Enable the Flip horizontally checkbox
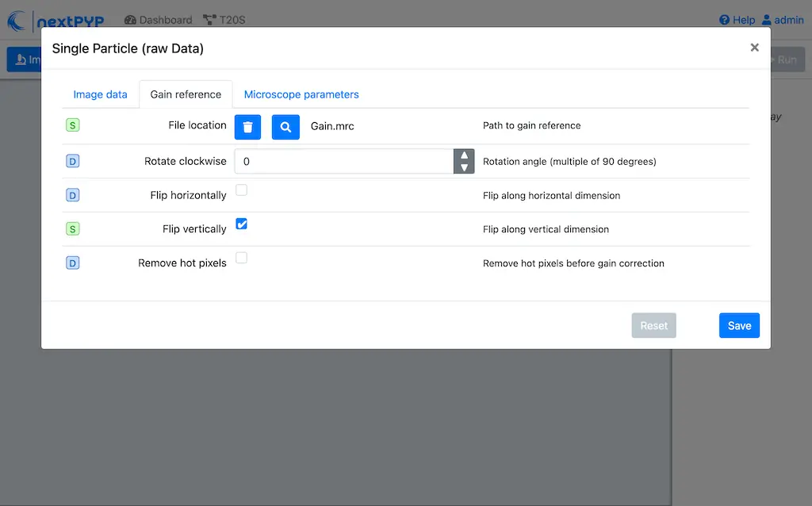Image resolution: width=812 pixels, height=506 pixels. pos(242,190)
